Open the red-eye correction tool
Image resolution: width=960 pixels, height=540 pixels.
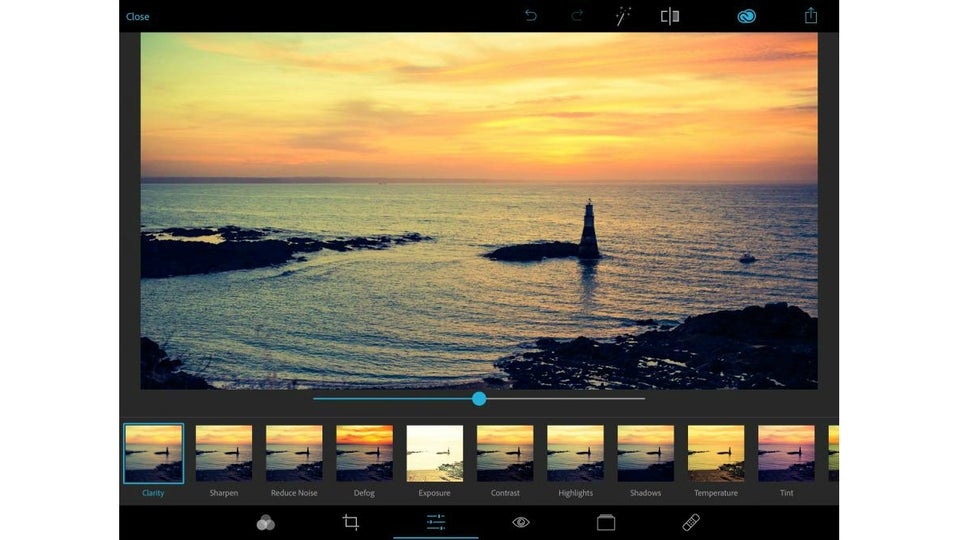click(520, 522)
